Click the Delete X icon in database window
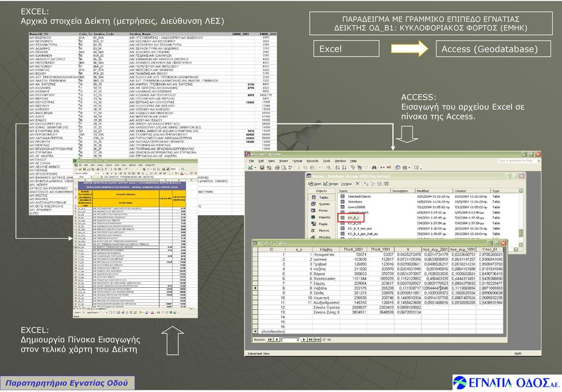This screenshot has width=562, height=392. (357, 184)
